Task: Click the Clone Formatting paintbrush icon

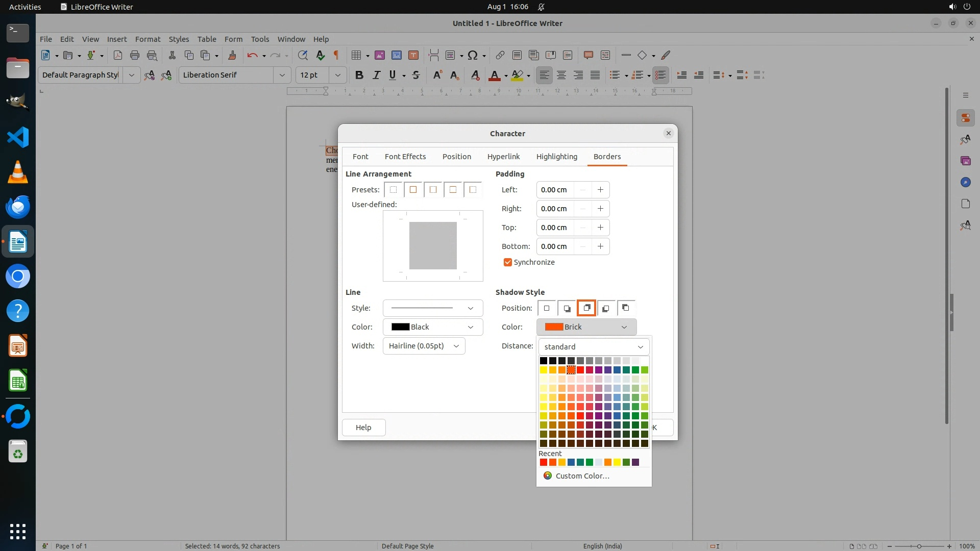Action: point(232,55)
